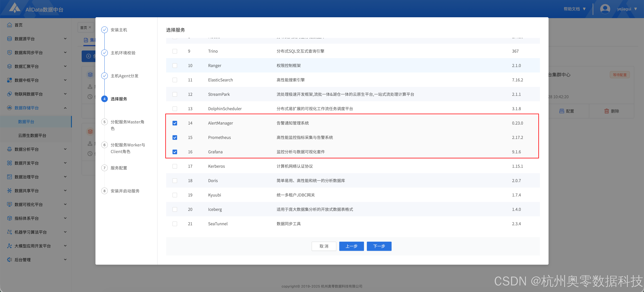Check the Kerberos service checkbox

175,166
